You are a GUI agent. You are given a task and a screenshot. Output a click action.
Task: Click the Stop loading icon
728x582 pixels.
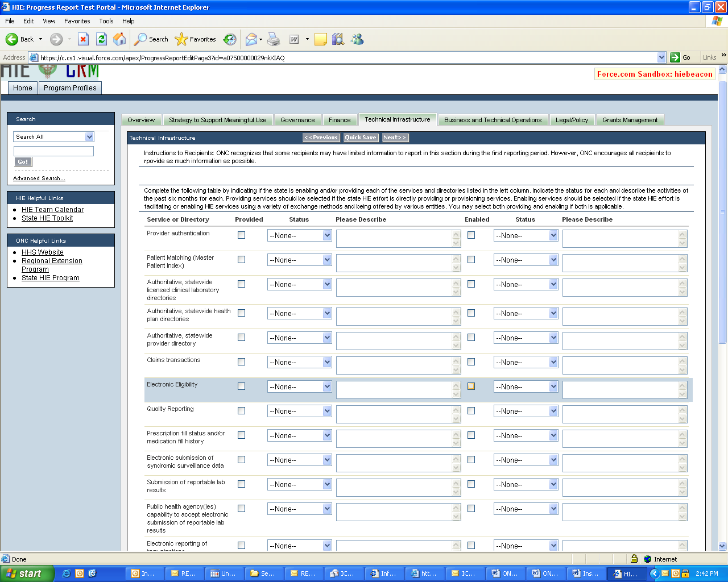pos(83,39)
